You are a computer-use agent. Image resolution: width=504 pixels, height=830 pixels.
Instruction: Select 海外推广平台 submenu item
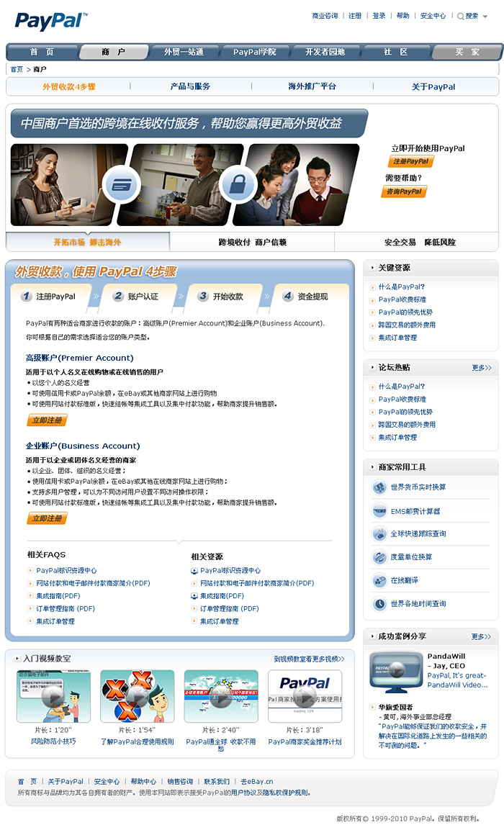312,86
